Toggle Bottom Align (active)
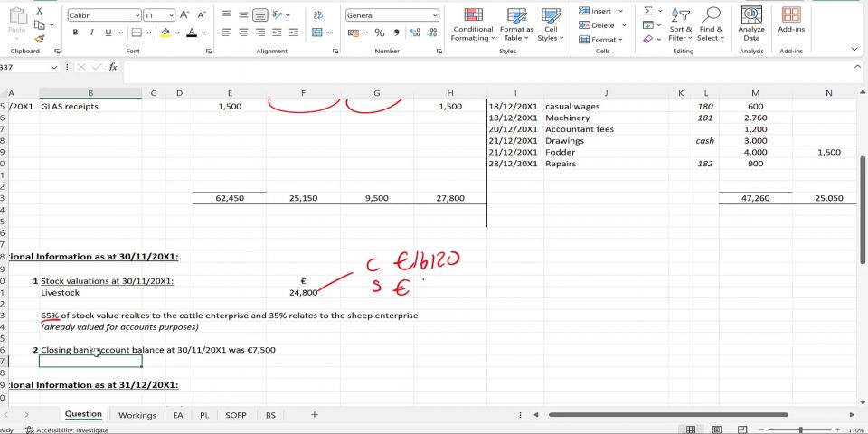This screenshot has height=434, width=868. click(260, 15)
